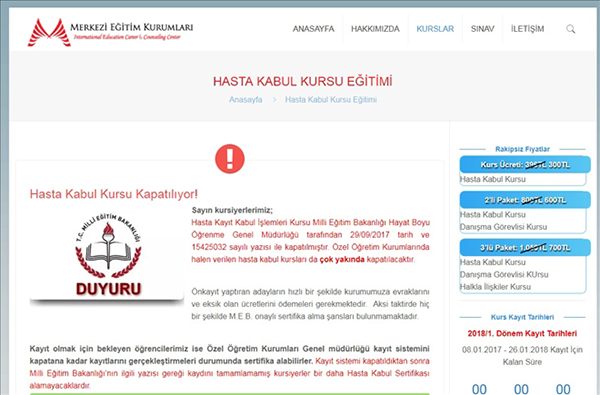Viewport: 600px width, 395px height.
Task: Go to ANASAYFA menu item
Action: (313, 29)
